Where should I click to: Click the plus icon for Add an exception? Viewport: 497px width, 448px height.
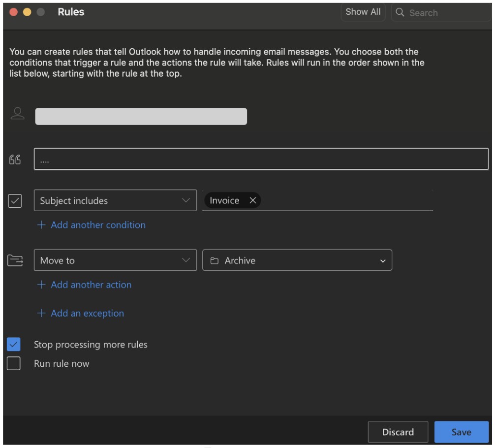point(41,314)
